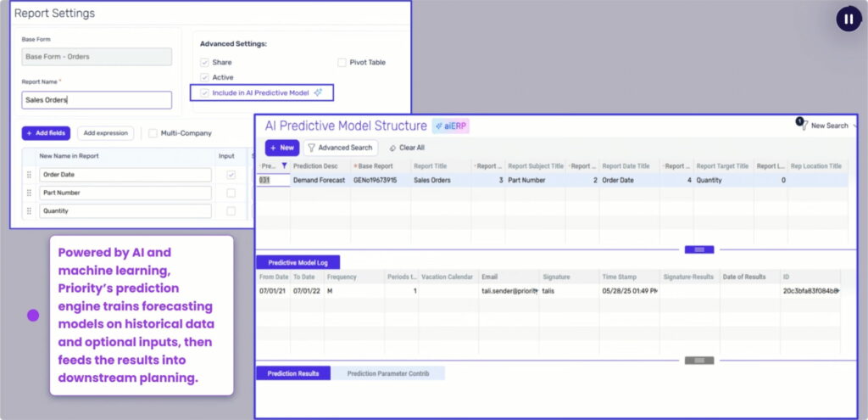Image resolution: width=868 pixels, height=420 pixels.
Task: Toggle the Active checkbox
Action: (205, 77)
